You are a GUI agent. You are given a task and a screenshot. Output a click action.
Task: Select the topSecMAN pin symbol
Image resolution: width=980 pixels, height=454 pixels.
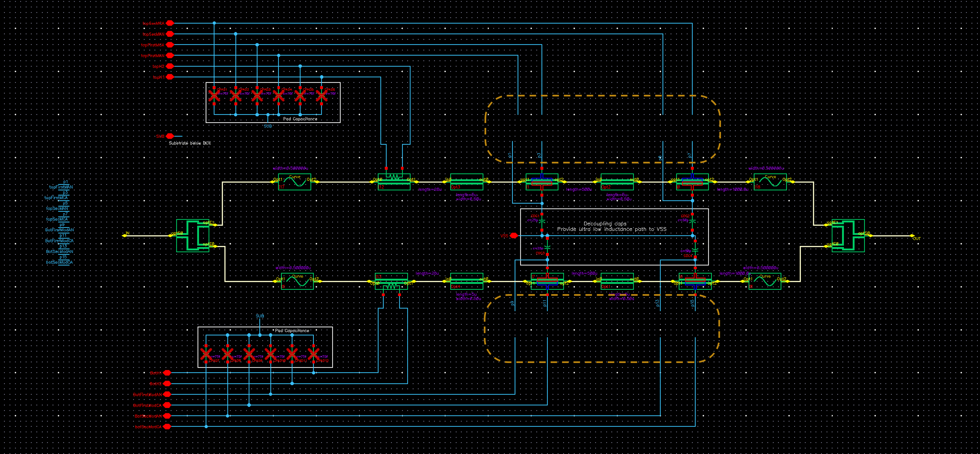170,34
